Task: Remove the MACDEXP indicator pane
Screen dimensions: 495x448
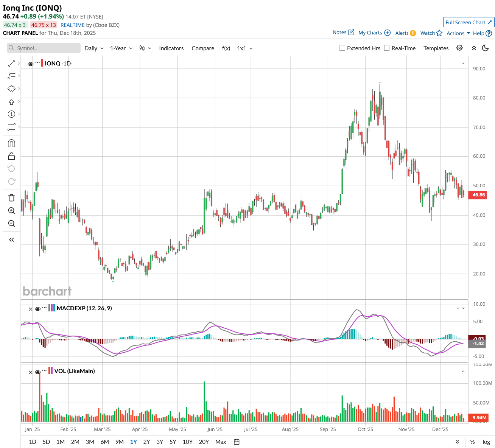Action: coord(31,309)
